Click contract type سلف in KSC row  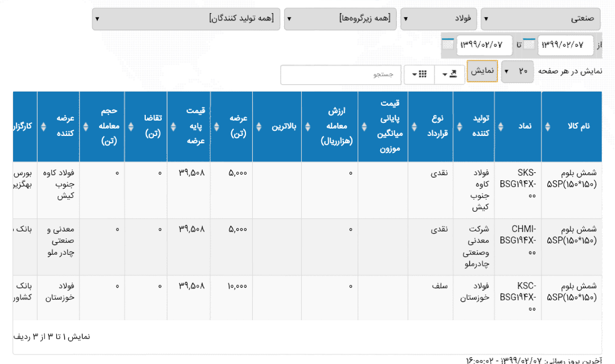click(x=440, y=286)
